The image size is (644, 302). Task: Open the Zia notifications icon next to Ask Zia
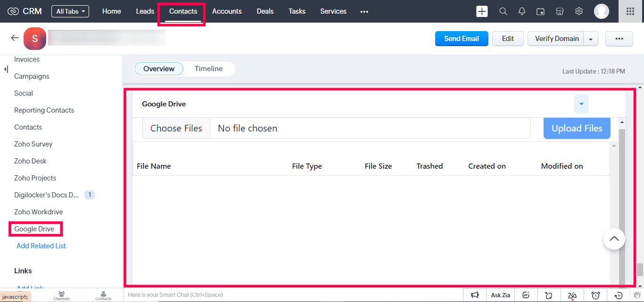526,295
